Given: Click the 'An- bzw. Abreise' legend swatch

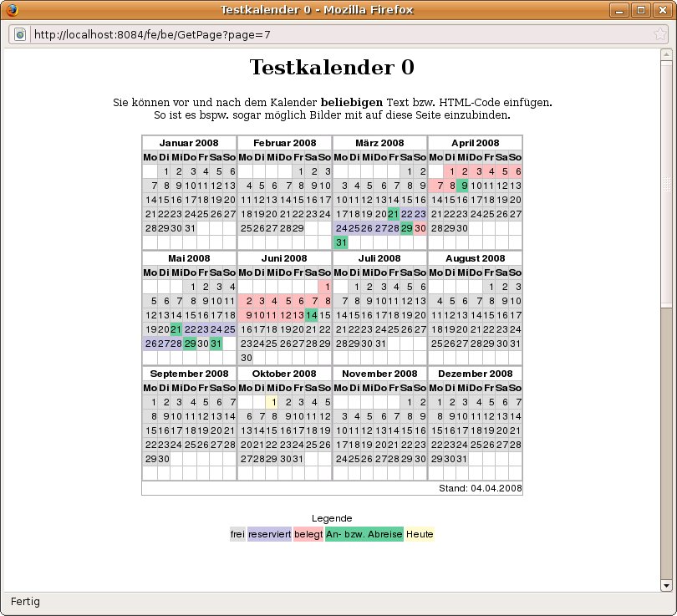Looking at the screenshot, I should (364, 534).
